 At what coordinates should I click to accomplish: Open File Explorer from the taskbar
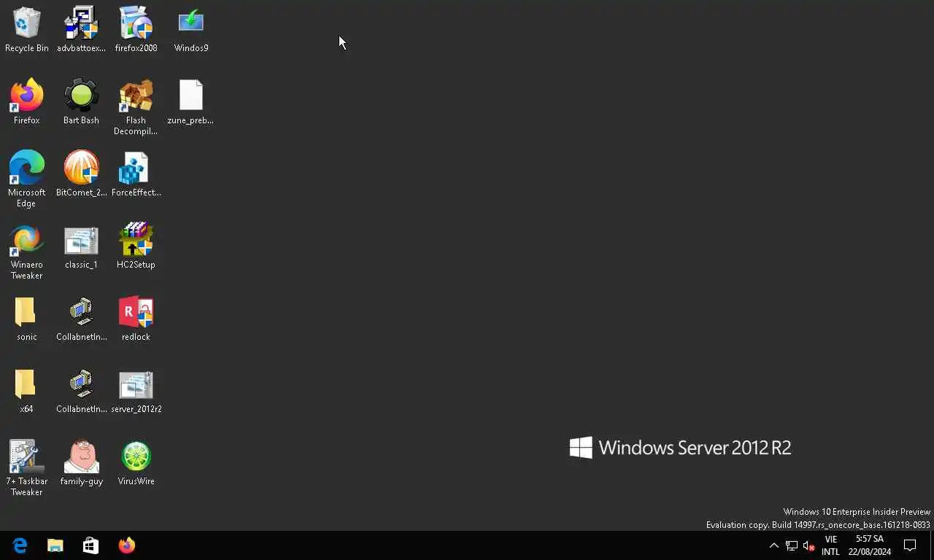tap(55, 545)
